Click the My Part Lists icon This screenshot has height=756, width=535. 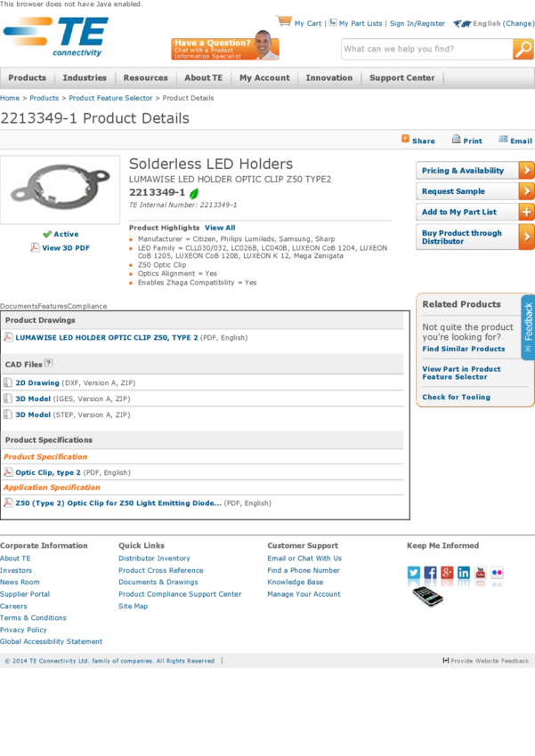333,22
